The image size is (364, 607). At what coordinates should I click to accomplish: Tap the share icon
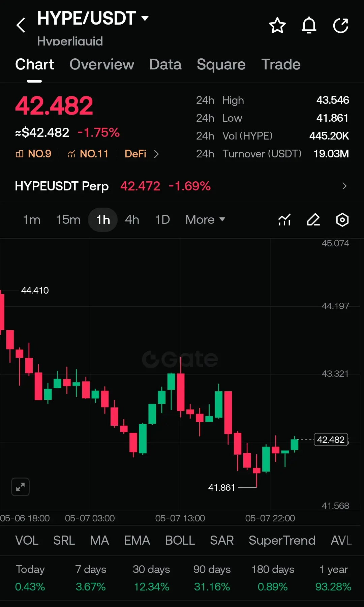[341, 26]
